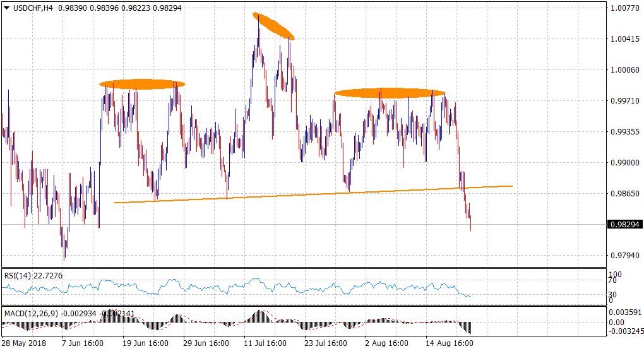Image resolution: width=644 pixels, height=351 pixels.
Task: Click the 0.99000 price axis level
Action: tap(623, 163)
